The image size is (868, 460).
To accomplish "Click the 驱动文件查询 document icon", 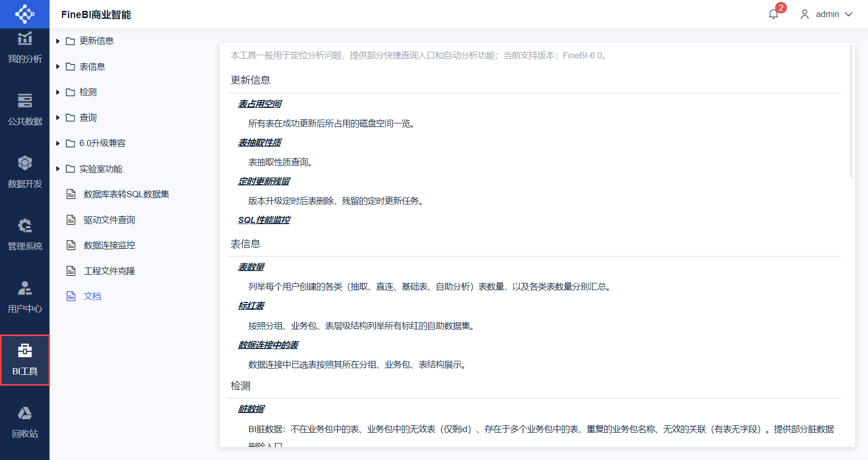I will [x=71, y=220].
